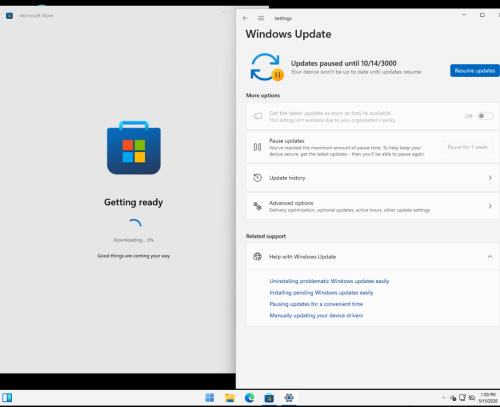Screen dimensions: 500x407
Task: Click Pause for 1 week button
Action: (467, 147)
